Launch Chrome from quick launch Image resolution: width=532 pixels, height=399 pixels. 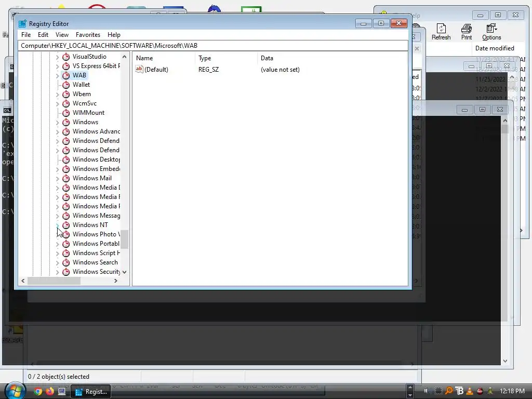pos(38,391)
